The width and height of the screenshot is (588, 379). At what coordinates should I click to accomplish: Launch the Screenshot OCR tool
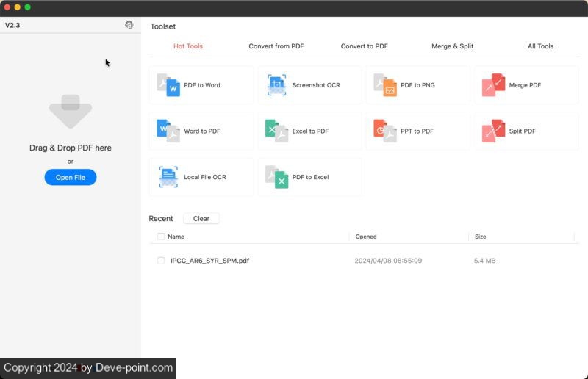[x=309, y=85]
